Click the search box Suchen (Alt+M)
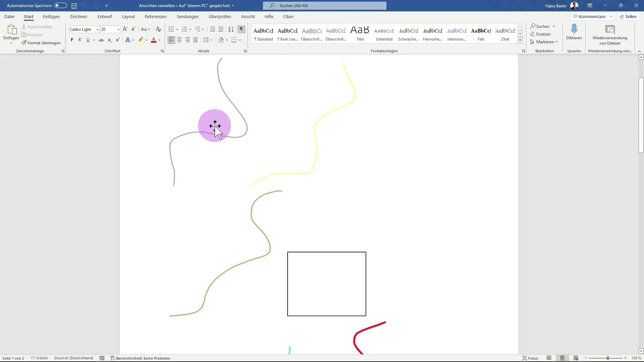Viewport: 644px width, 362px height. click(325, 6)
